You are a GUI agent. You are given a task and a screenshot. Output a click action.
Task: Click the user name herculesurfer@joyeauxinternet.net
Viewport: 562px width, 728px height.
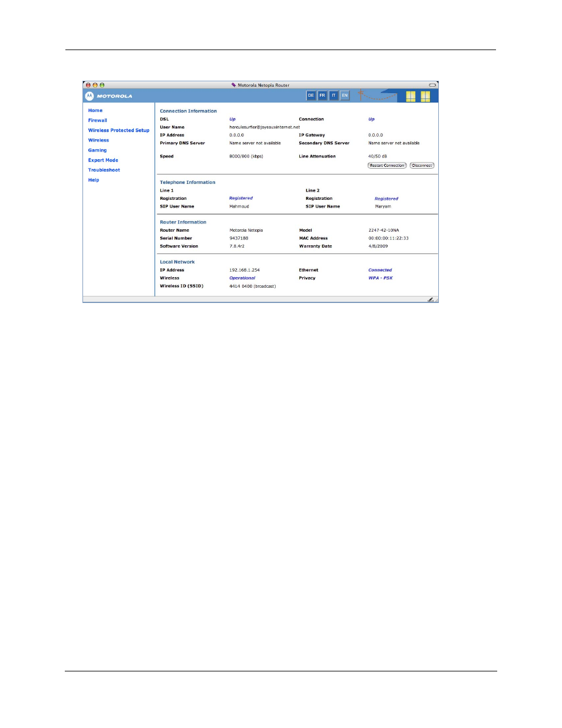point(265,127)
